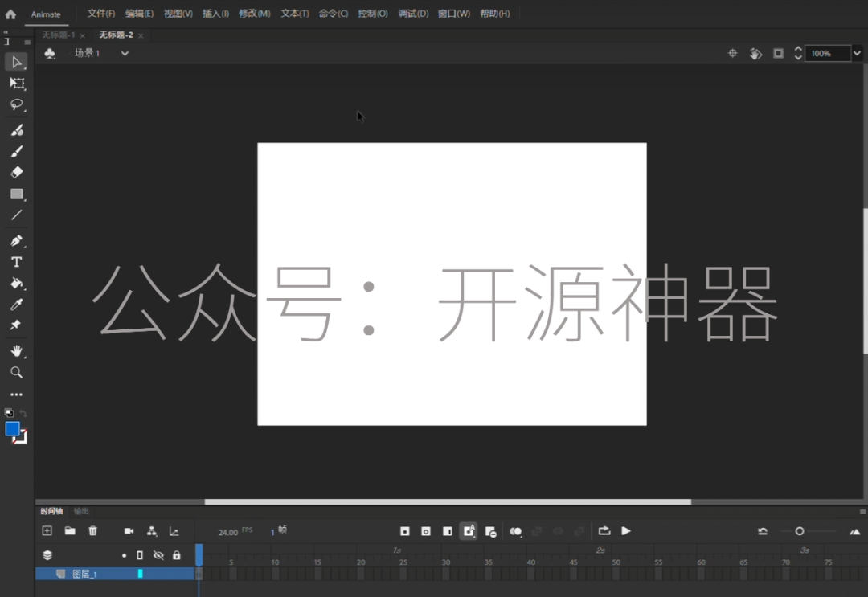Select the Eraser tool
The image size is (868, 597).
tap(17, 172)
